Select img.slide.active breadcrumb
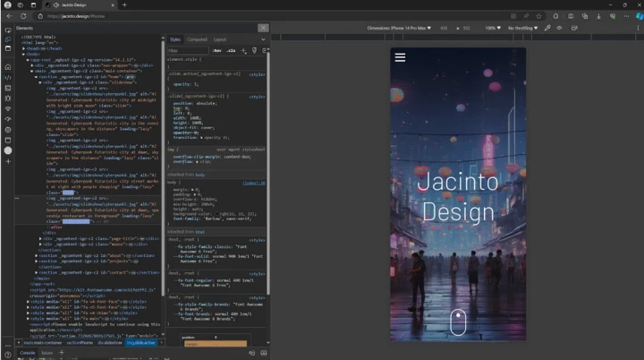This screenshot has height=360, width=644. click(141, 342)
